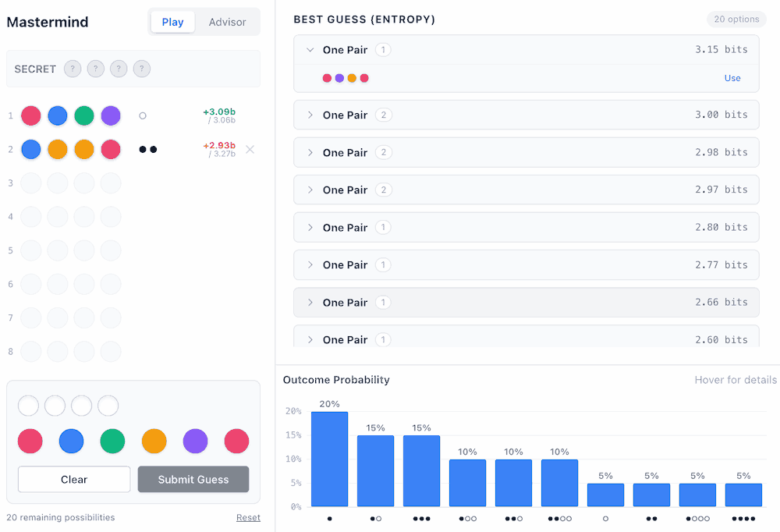The width and height of the screenshot is (780, 532).
Task: Remove guess 2 with the X icon
Action: coord(250,149)
